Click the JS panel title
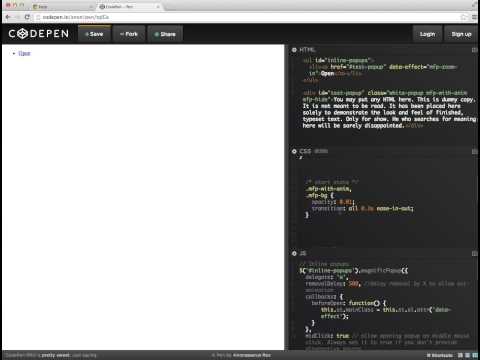Viewport: 480px width, 360px height. [x=303, y=253]
